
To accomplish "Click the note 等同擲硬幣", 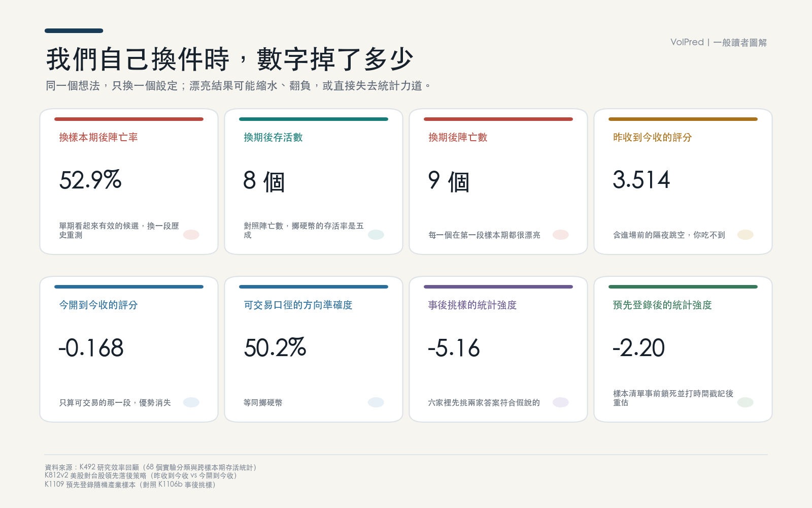I will [x=263, y=402].
